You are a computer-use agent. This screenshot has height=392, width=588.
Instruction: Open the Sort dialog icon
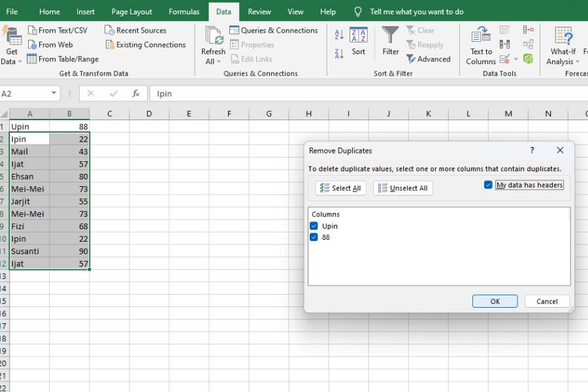pyautogui.click(x=358, y=41)
